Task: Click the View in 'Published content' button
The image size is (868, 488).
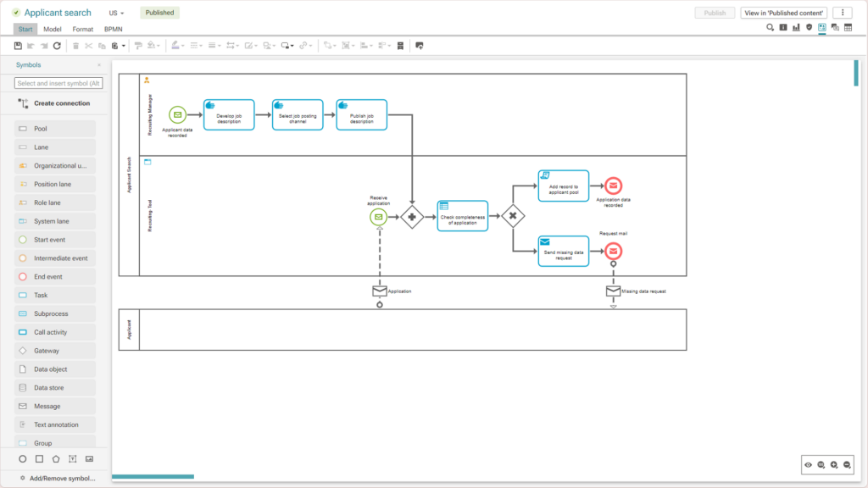Action: coord(783,12)
